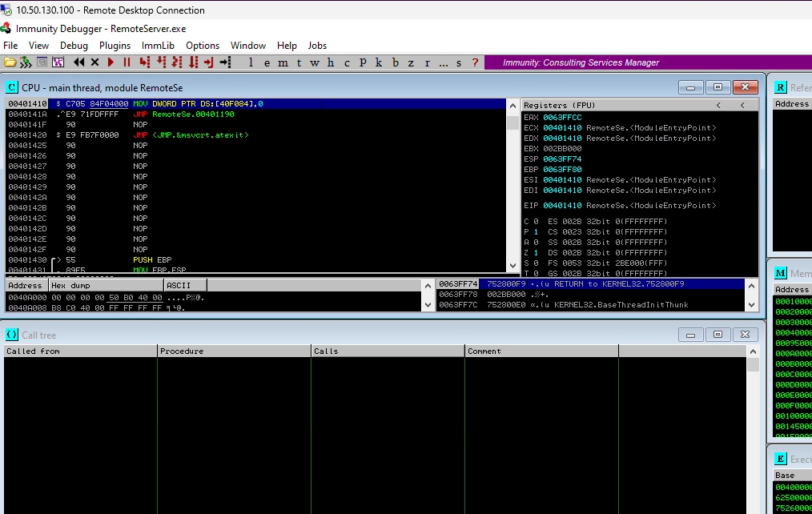This screenshot has width=812, height=514.
Task: Click Calls column header in Call tree
Action: [x=388, y=351]
